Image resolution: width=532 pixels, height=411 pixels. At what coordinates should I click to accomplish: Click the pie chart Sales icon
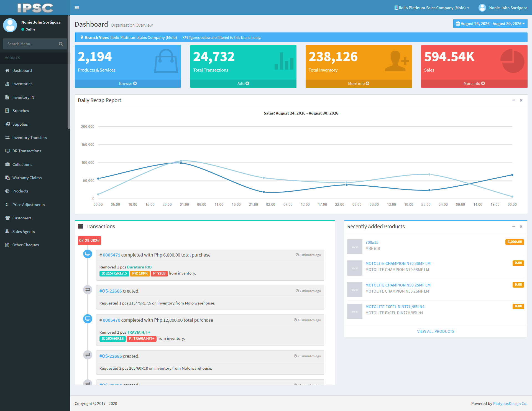click(512, 61)
